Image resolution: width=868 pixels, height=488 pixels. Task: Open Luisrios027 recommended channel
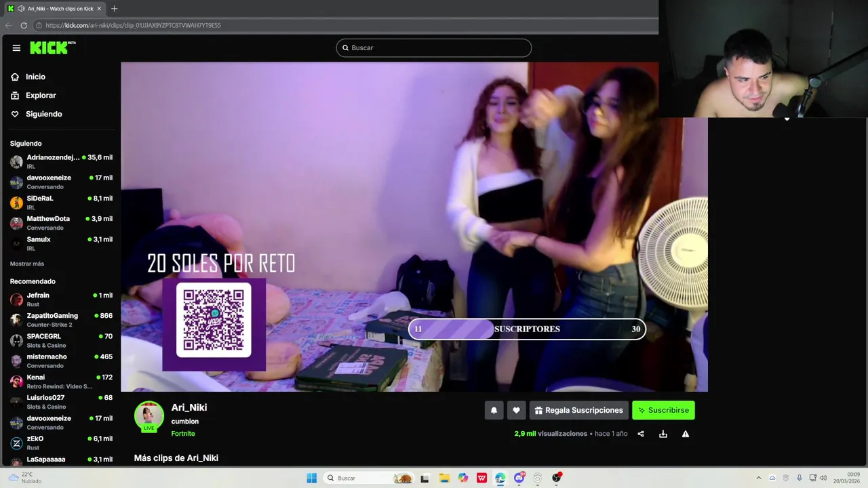coord(61,401)
